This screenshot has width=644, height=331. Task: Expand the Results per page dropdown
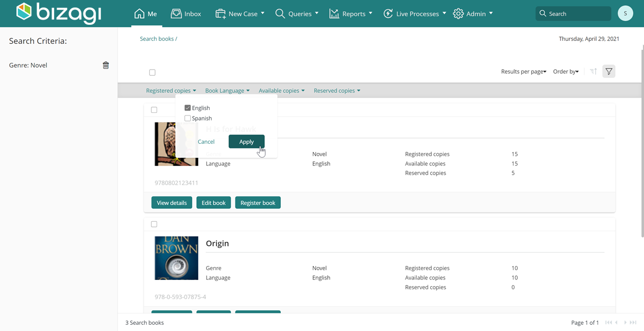click(x=523, y=72)
